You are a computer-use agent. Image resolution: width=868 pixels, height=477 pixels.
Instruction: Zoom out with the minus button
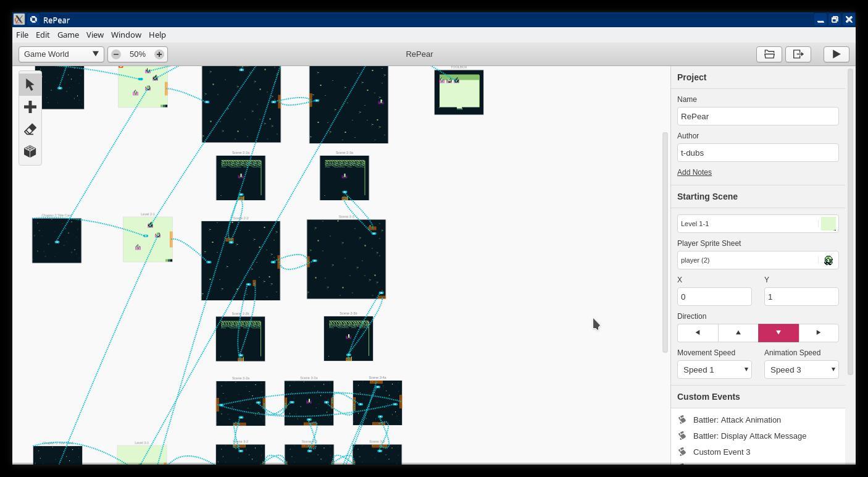point(116,54)
